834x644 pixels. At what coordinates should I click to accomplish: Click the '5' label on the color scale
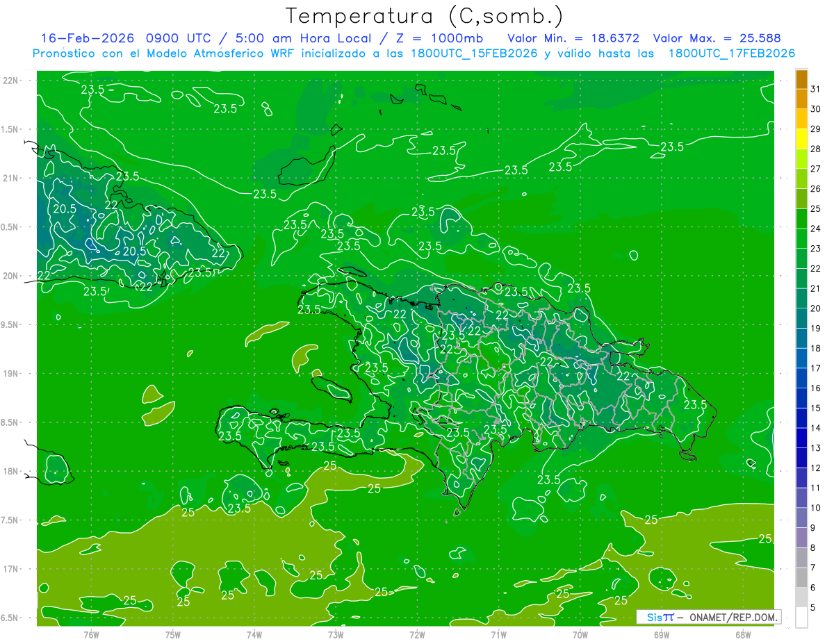[x=813, y=608]
